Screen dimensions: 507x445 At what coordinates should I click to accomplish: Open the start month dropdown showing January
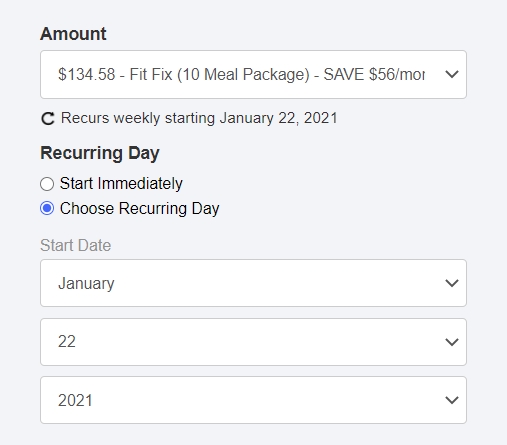tap(253, 283)
